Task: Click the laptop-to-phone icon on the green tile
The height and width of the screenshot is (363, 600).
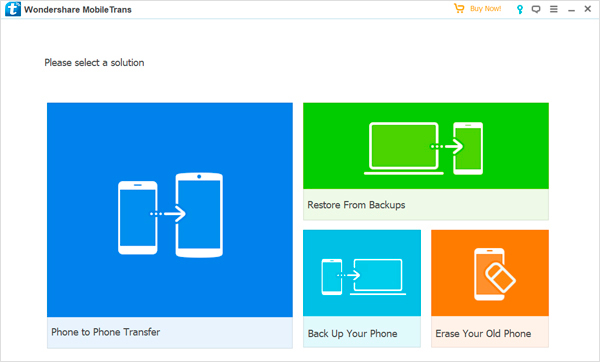Action: pyautogui.click(x=423, y=148)
